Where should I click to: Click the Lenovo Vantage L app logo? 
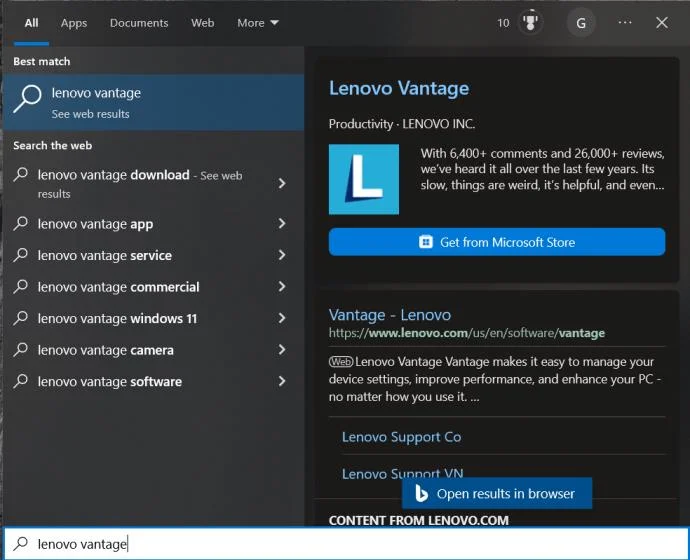click(364, 179)
